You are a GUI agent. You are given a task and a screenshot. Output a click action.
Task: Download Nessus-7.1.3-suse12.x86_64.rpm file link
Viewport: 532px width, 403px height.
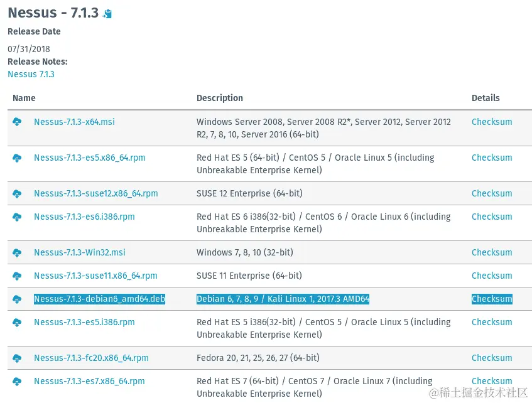96,193
